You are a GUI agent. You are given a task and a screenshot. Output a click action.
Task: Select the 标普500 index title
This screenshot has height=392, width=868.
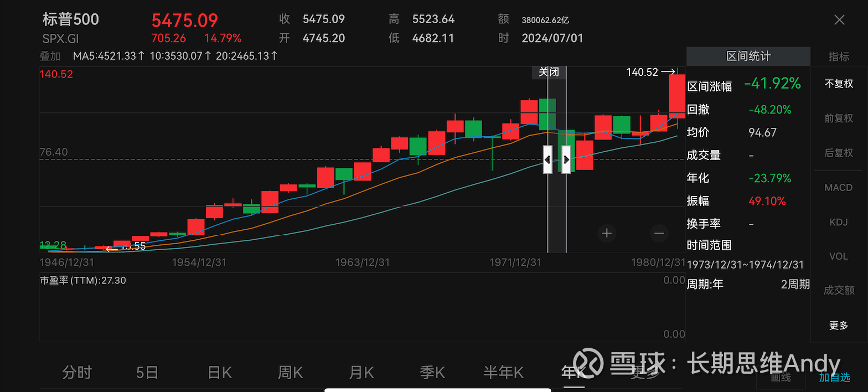click(70, 19)
